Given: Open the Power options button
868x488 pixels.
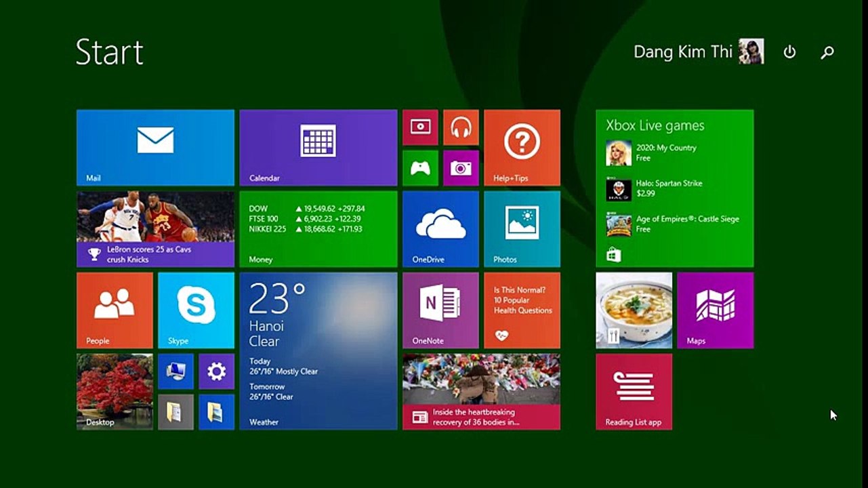Looking at the screenshot, I should pyautogui.click(x=789, y=52).
